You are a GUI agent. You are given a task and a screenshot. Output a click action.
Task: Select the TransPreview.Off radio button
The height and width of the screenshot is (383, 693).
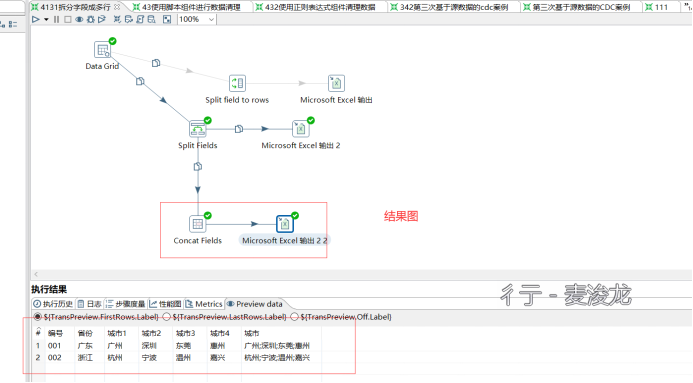coord(294,317)
